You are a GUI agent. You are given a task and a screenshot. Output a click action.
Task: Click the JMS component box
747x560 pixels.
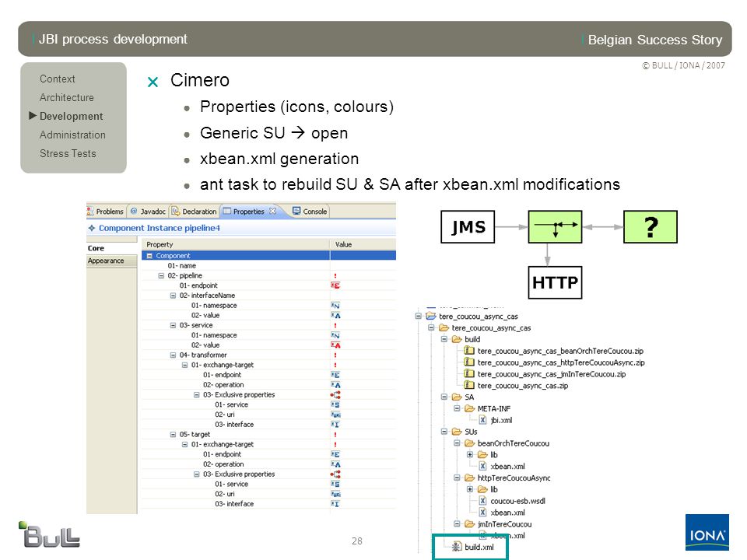[x=468, y=227]
